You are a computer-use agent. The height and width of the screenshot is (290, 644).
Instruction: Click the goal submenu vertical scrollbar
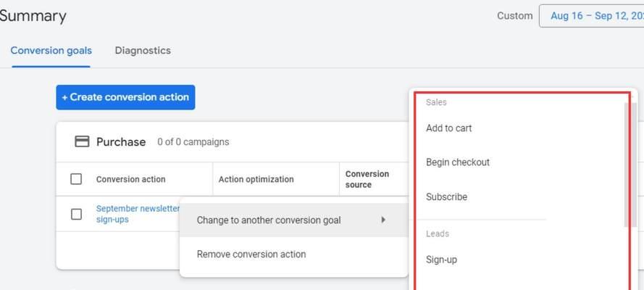(627, 165)
